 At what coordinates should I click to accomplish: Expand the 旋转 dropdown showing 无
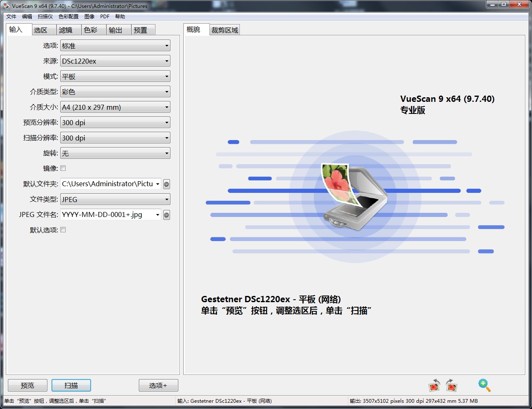click(115, 153)
